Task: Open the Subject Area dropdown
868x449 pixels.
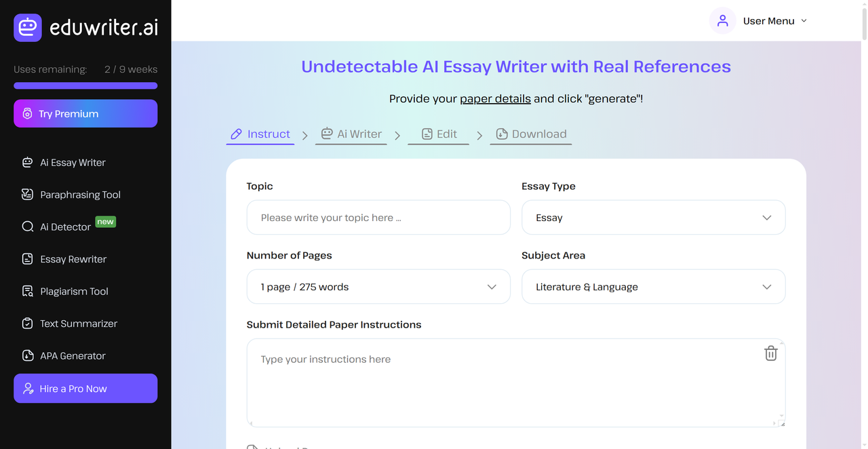Action: coord(653,287)
